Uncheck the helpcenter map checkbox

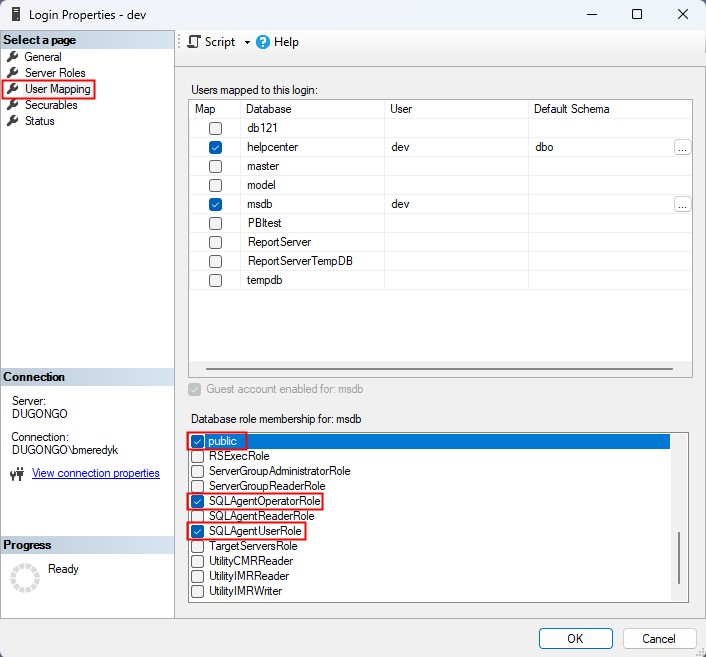pos(215,147)
